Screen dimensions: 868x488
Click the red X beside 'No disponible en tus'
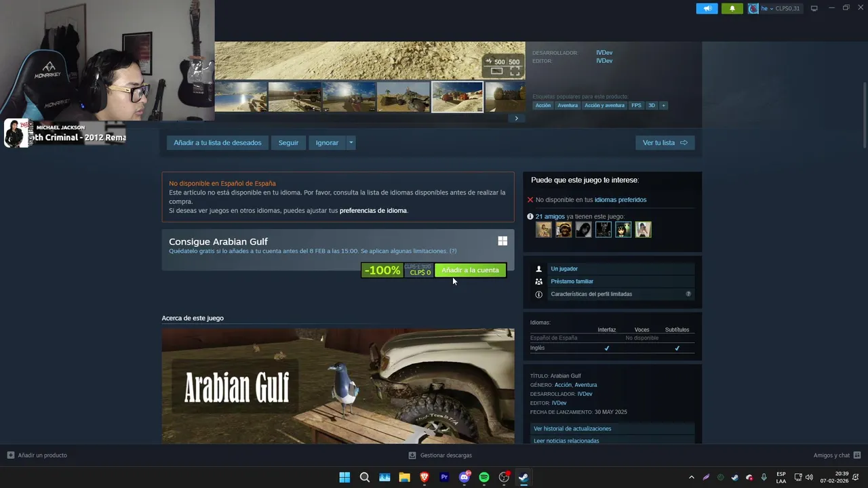point(530,200)
